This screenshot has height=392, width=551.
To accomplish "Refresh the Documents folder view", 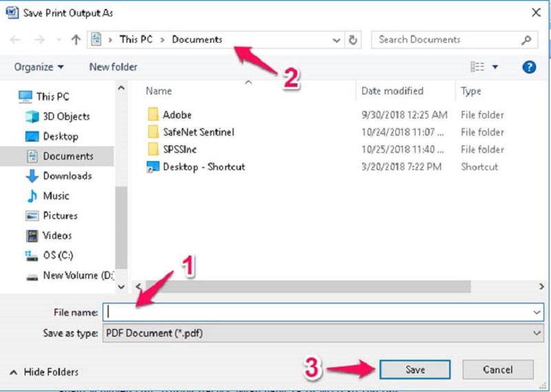I will click(353, 40).
